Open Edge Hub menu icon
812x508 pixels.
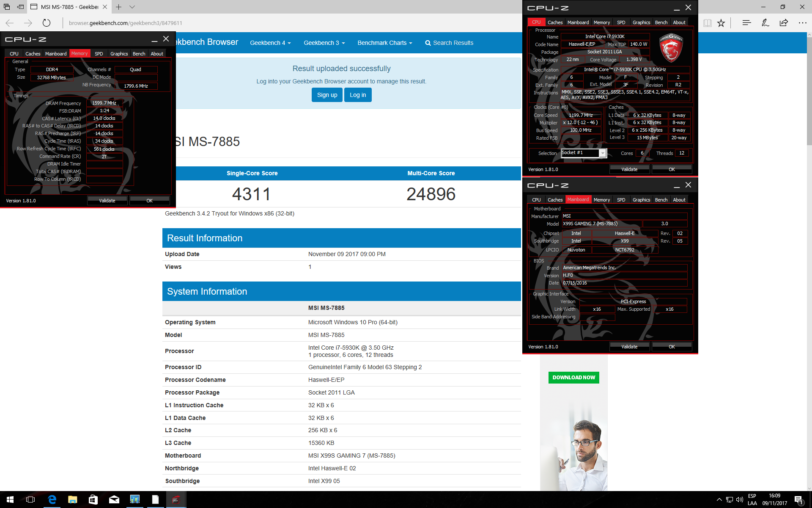[x=746, y=23]
